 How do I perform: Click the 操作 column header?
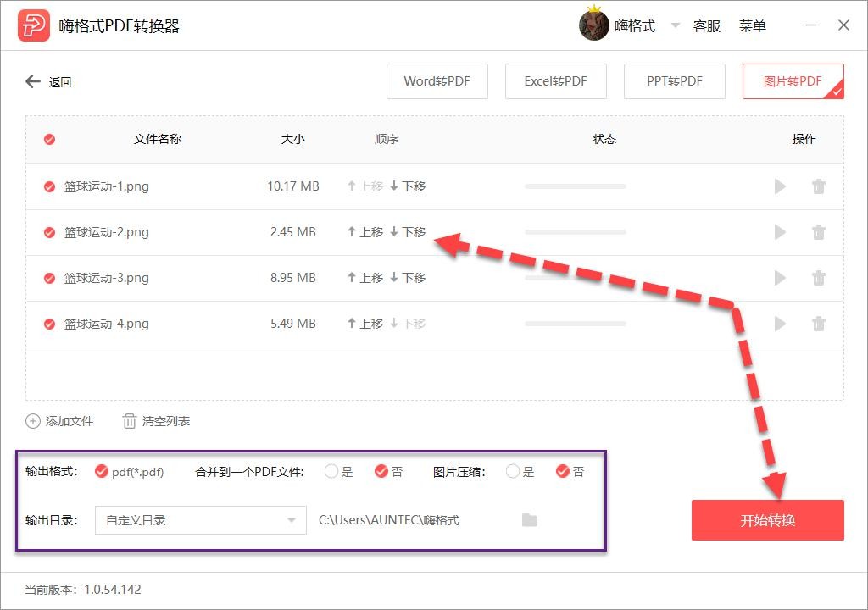click(x=804, y=139)
